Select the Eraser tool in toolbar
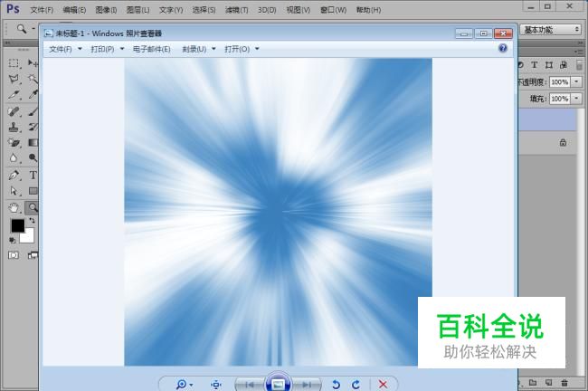588x391 pixels. [14, 143]
